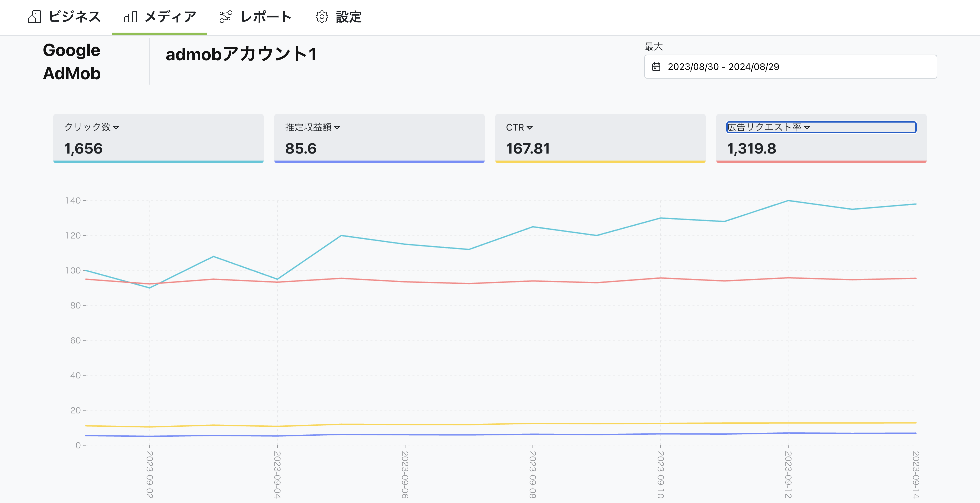
Task: Select the highlighted 広告リクエスト率 metric card
Action: coord(822,139)
